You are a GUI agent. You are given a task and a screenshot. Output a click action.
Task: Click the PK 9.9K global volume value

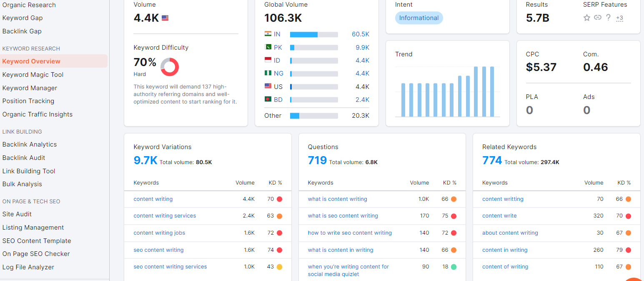[363, 48]
